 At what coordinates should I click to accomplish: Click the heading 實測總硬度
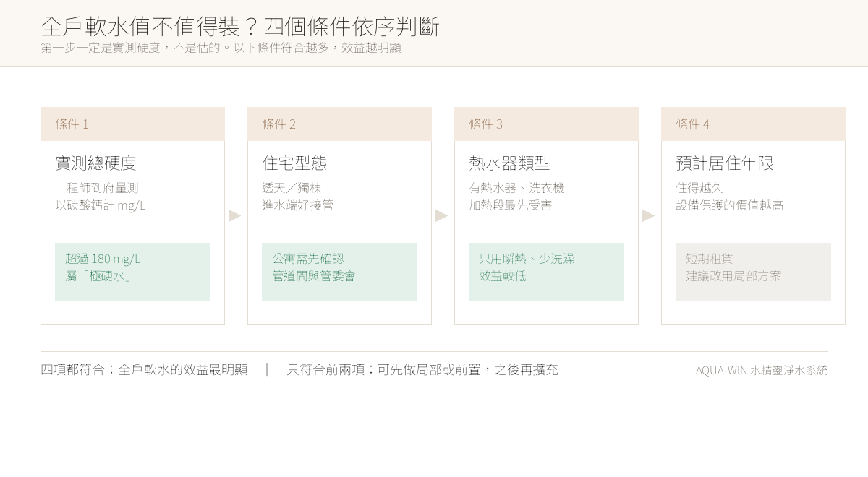click(x=95, y=163)
